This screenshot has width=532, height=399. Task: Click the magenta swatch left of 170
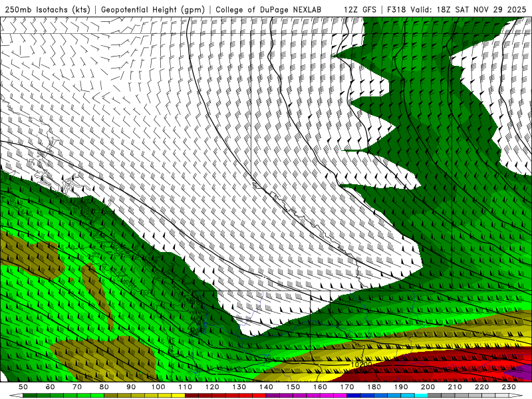click(x=340, y=396)
